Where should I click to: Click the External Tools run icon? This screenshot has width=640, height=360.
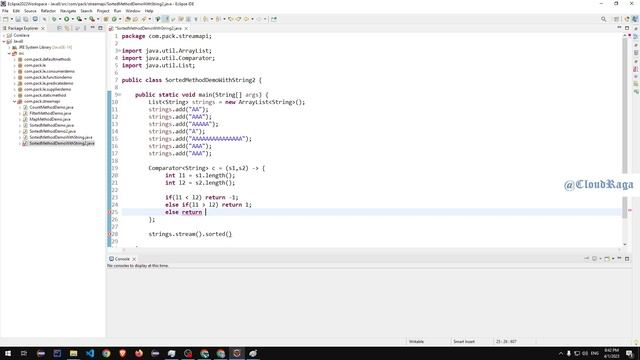(92, 19)
